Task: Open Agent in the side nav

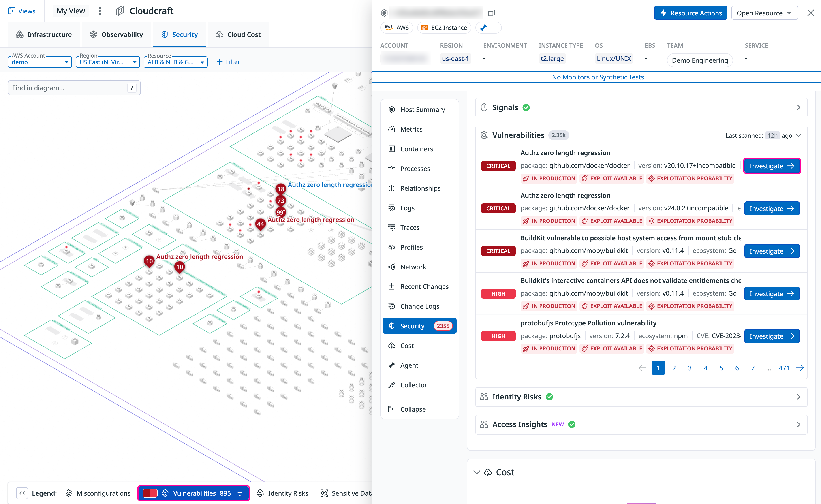Action: point(419,365)
